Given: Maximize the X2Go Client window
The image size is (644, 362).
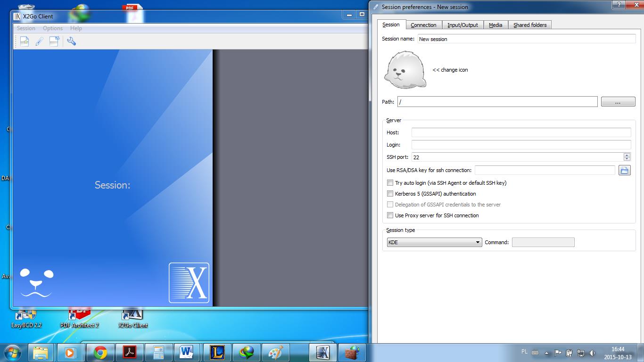Looking at the screenshot, I should click(362, 14).
